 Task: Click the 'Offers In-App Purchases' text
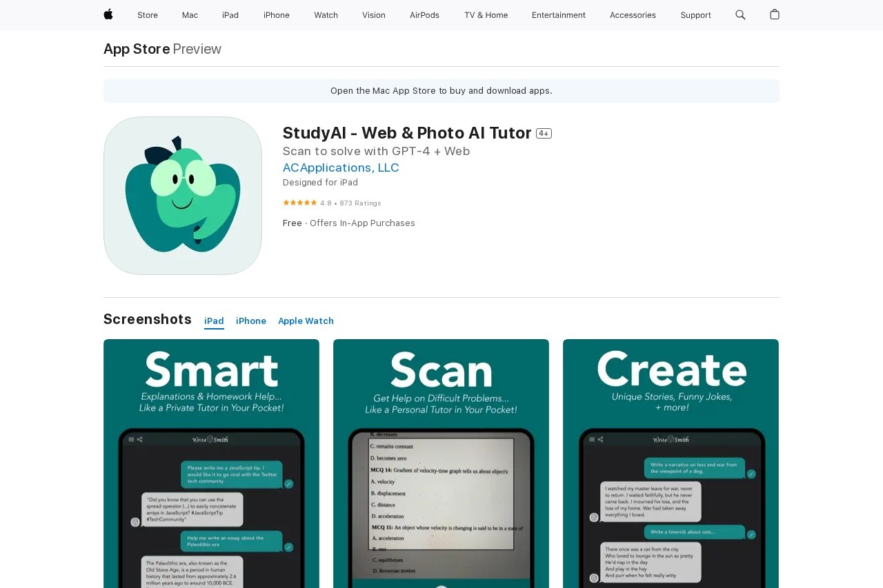362,223
